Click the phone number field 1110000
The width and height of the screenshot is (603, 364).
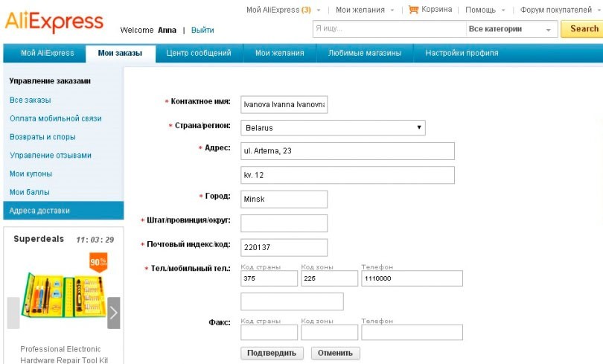click(412, 278)
